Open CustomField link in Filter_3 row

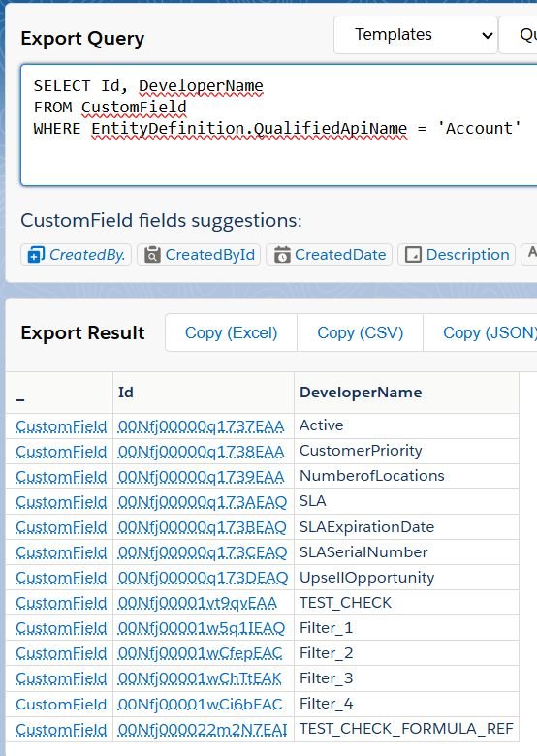tap(61, 677)
